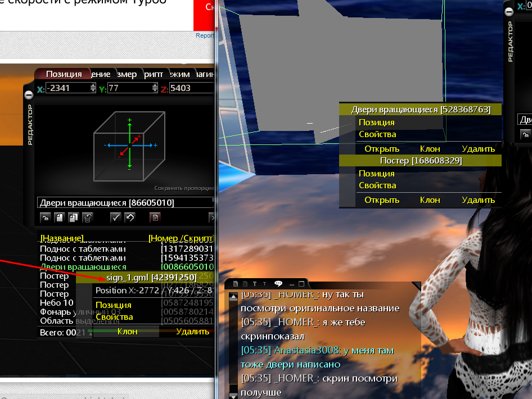Click the Z coordinate input field
The image size is (532, 399).
coord(190,88)
